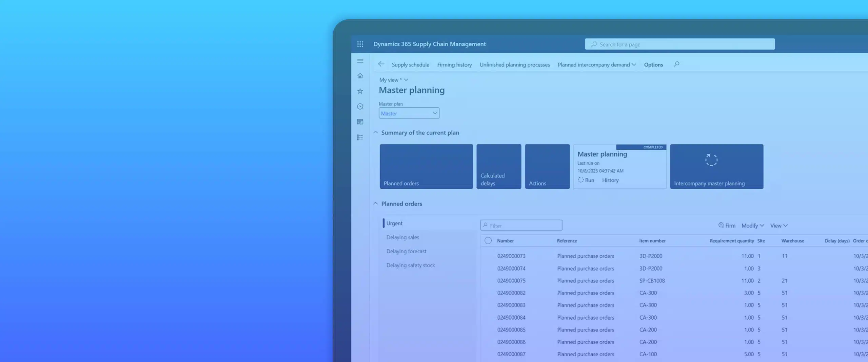Open the Calculated delays tile

[x=499, y=167]
